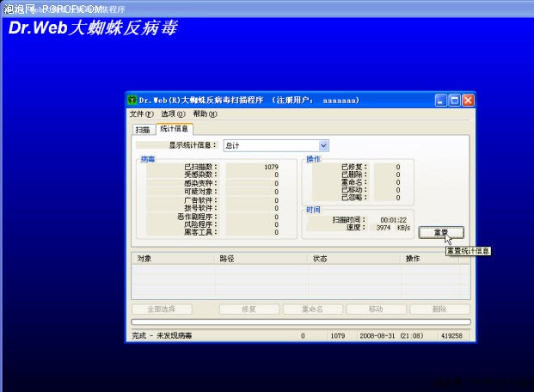Viewport: 534px width, 392px height.
Task: Expand the 显示统计信息 dropdown arrow
Action: pyautogui.click(x=323, y=146)
